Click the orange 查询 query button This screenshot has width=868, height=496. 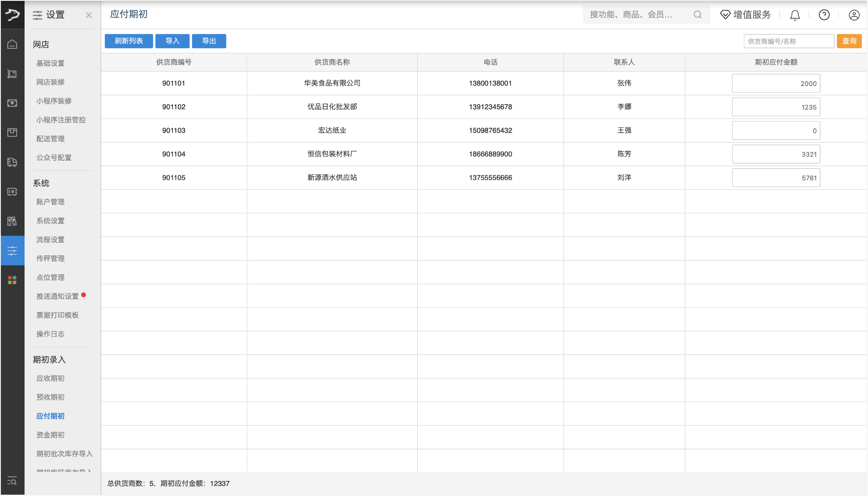[849, 41]
